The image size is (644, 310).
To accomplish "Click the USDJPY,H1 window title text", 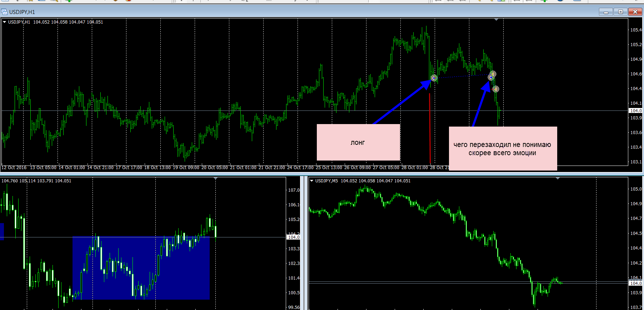I will pyautogui.click(x=22, y=12).
